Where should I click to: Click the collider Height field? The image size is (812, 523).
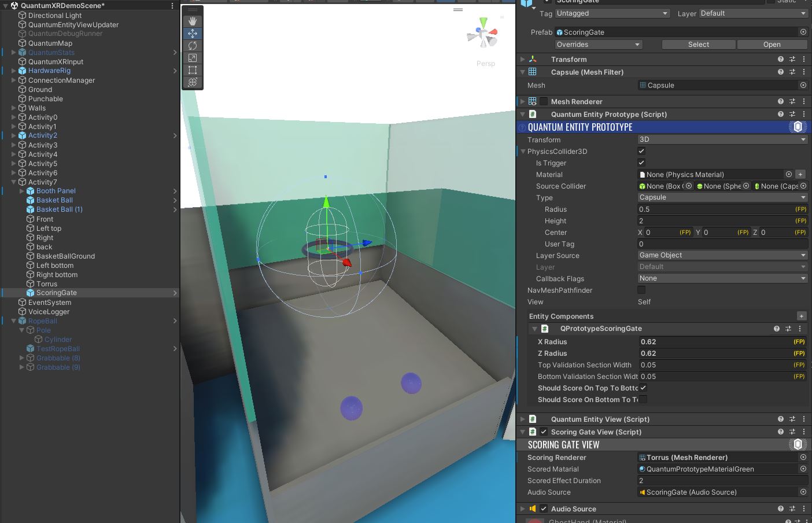[722, 220]
